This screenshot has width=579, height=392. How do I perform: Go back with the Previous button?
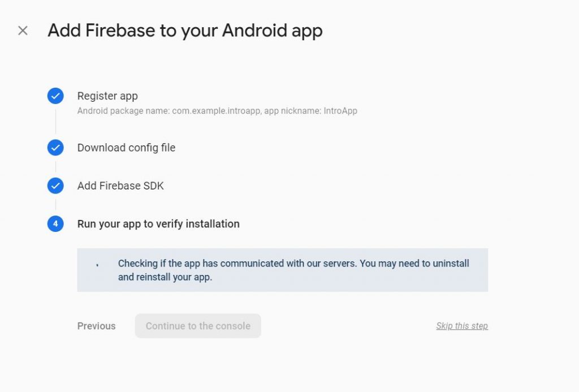(96, 326)
